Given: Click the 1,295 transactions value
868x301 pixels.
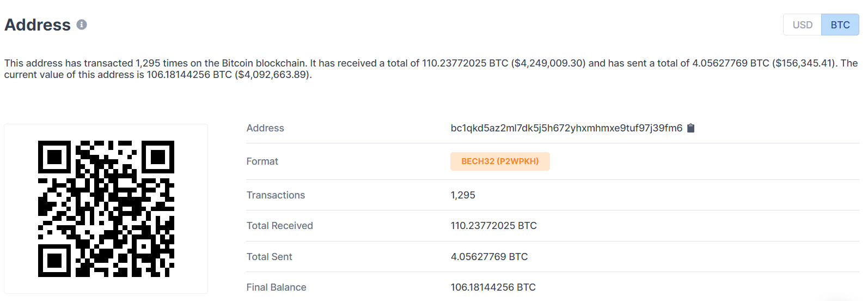Looking at the screenshot, I should (x=463, y=195).
